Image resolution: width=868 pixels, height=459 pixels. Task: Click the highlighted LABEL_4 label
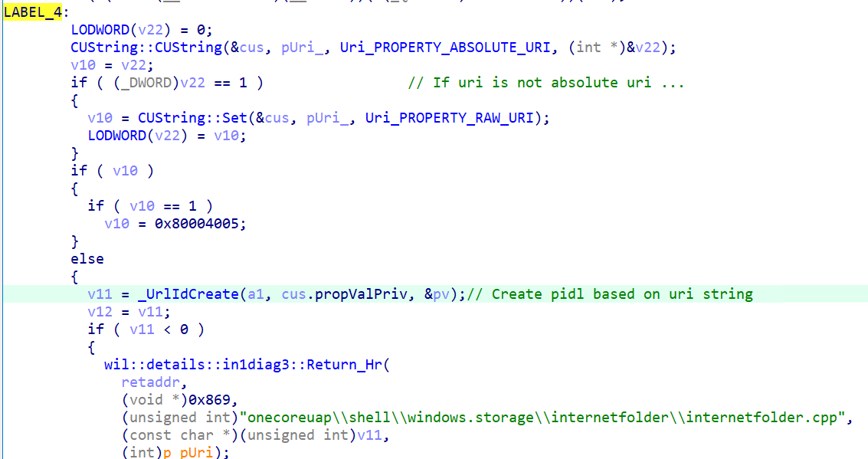pyautogui.click(x=33, y=12)
